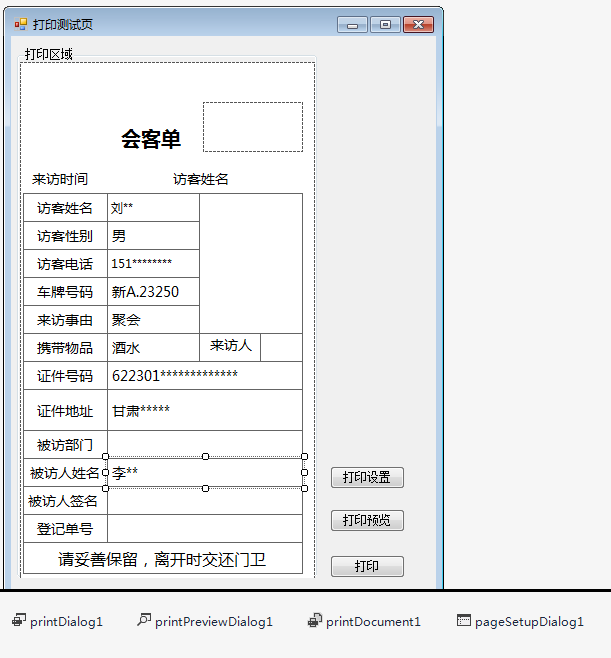Click the 打印 button

tap(367, 567)
